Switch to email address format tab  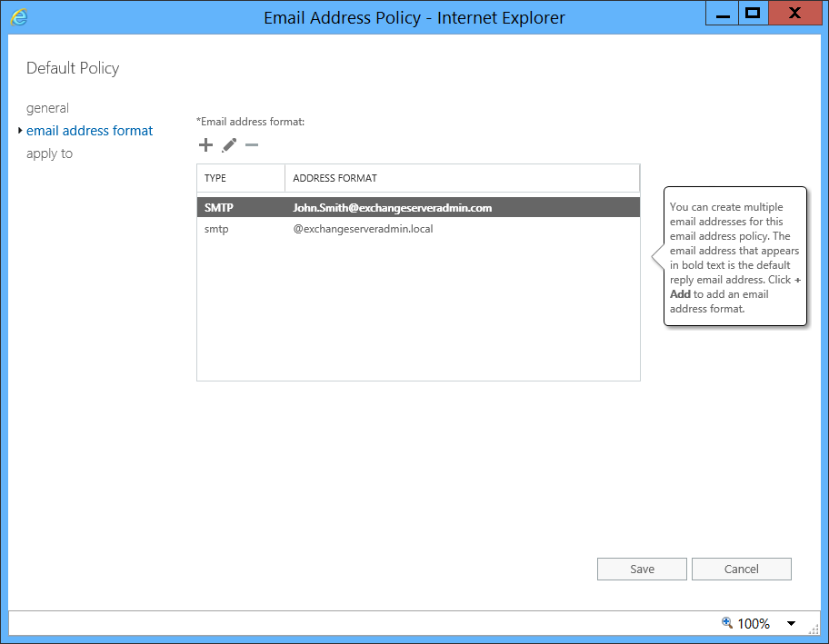tap(89, 131)
